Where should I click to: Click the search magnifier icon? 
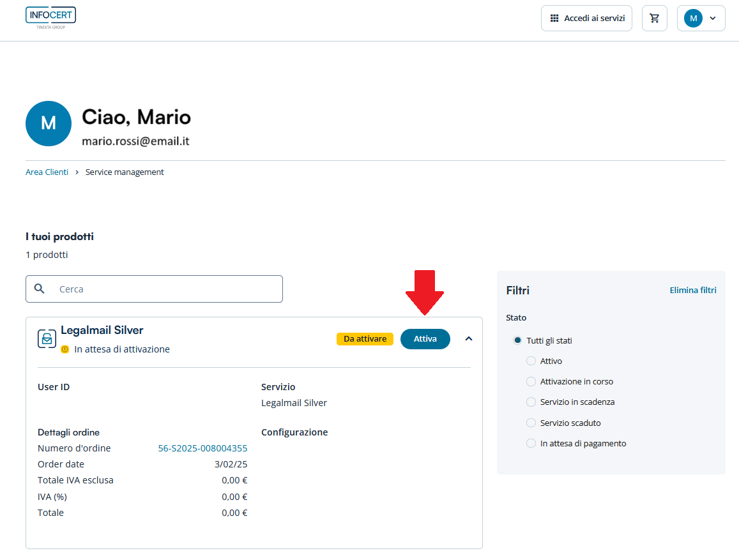click(40, 289)
